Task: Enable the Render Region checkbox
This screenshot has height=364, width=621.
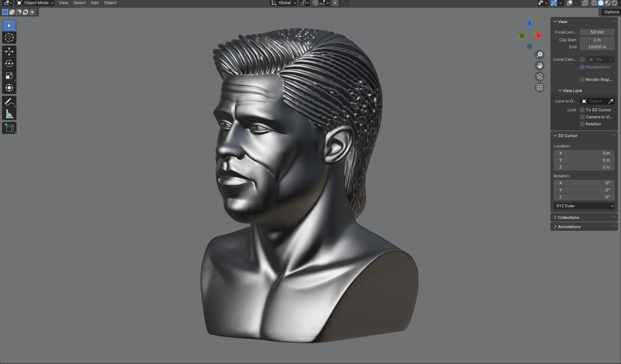Action: click(x=582, y=80)
